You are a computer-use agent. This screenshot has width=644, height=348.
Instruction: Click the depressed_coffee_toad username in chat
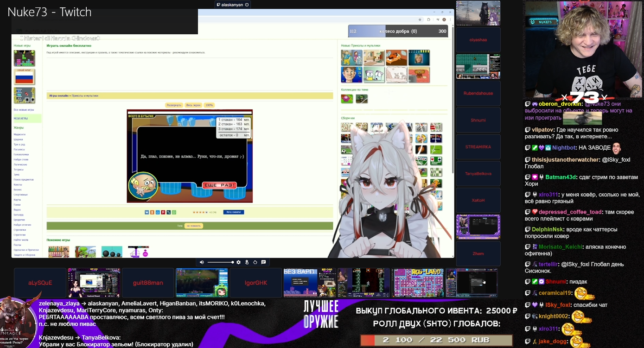(x=570, y=212)
